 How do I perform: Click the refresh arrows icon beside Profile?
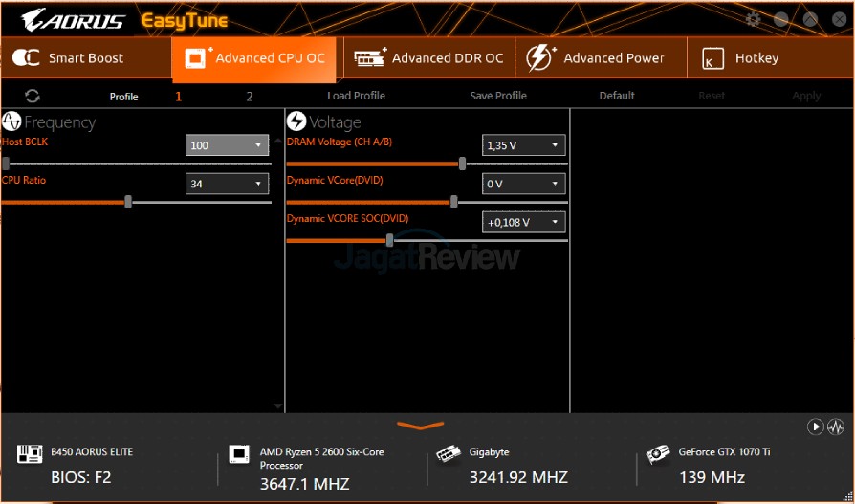(33, 96)
